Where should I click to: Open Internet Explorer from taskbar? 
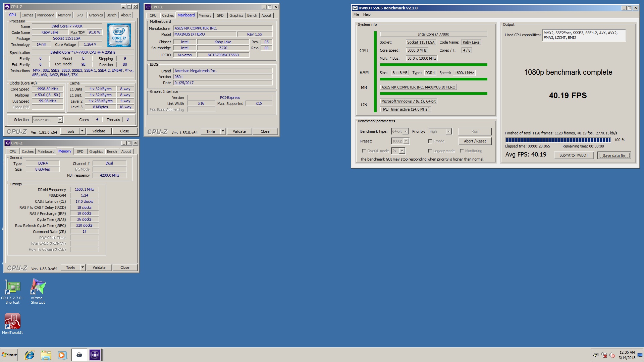pos(30,355)
